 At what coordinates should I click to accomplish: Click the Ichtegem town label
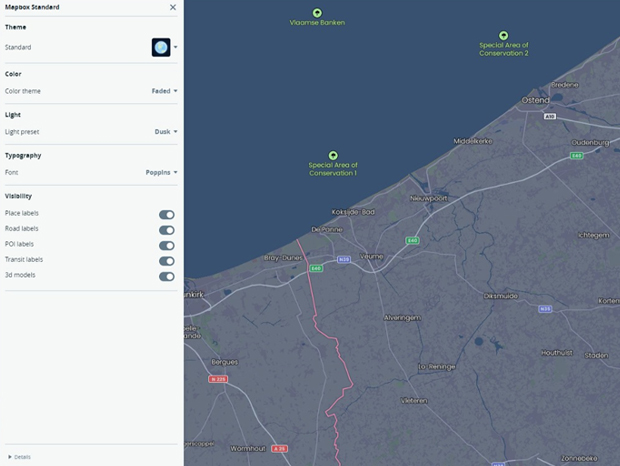[594, 235]
